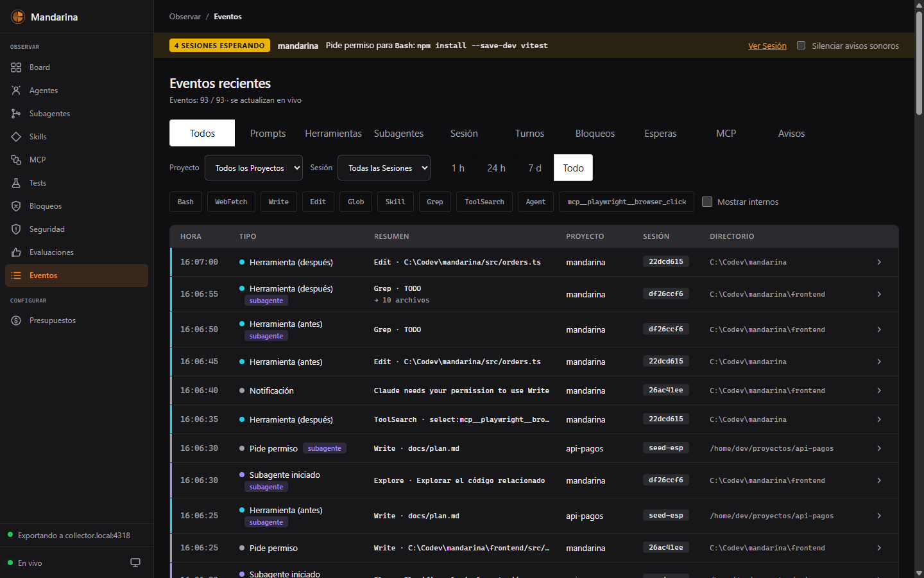The image size is (924, 578).
Task: Click the monitor icon beside En vivo
Action: [x=135, y=563]
